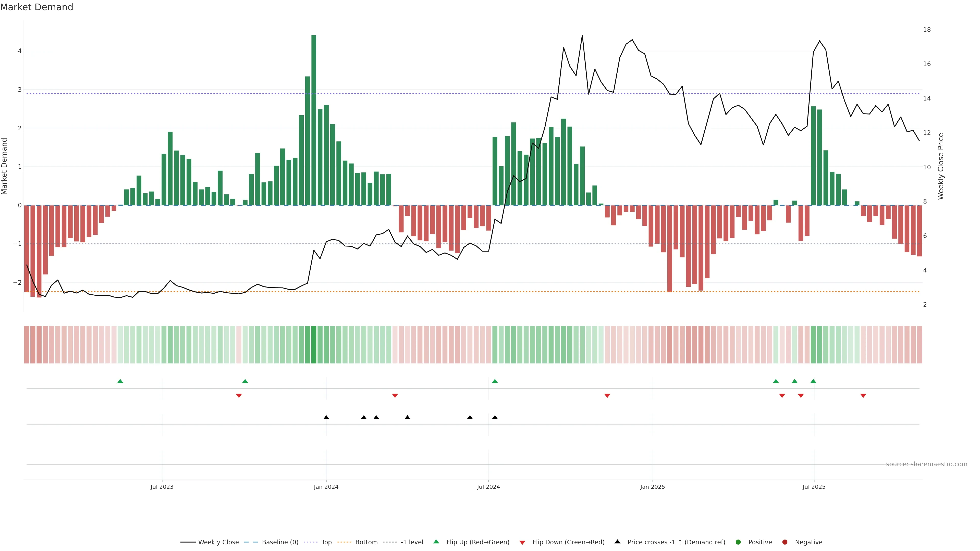Click the black Price crosses -1 legend triangle
This screenshot has height=551, width=980.
617,542
